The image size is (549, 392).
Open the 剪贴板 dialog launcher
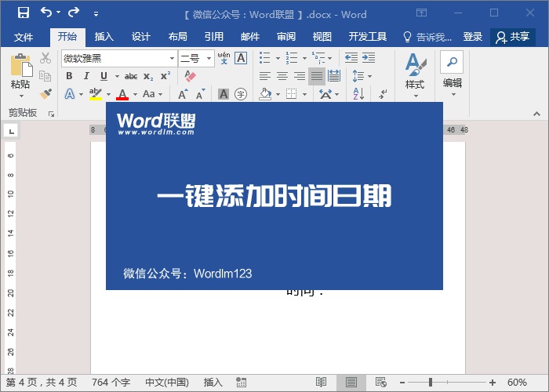51,114
